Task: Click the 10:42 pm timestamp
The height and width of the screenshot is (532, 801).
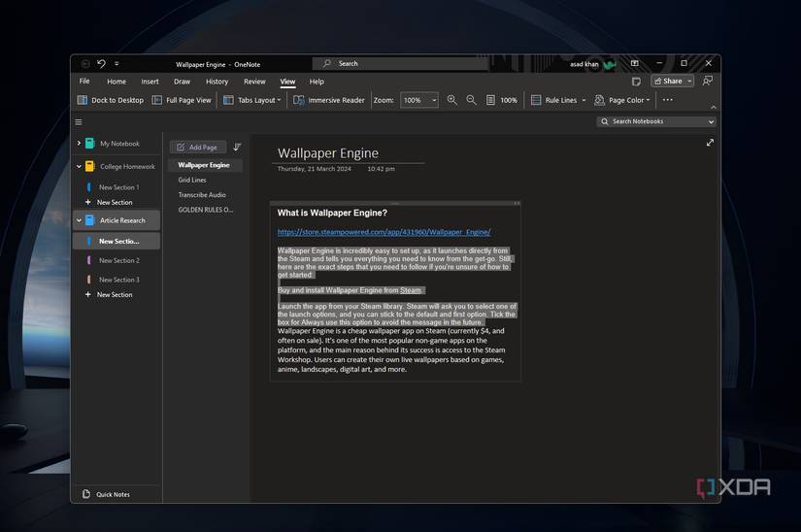Action: tap(382, 169)
